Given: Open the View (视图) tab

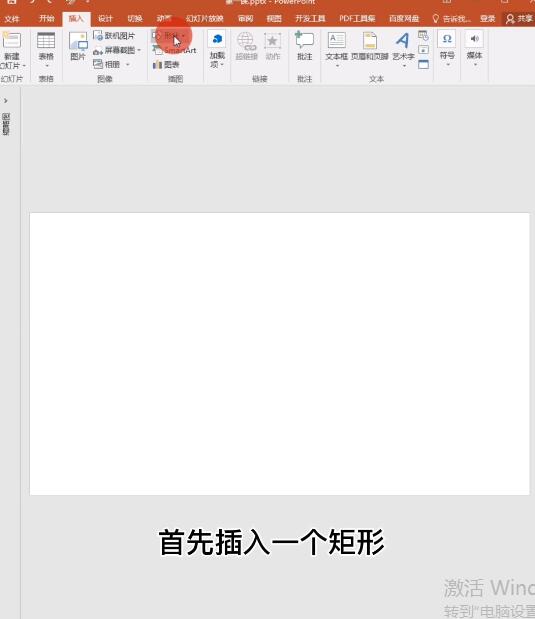Looking at the screenshot, I should click(x=274, y=19).
